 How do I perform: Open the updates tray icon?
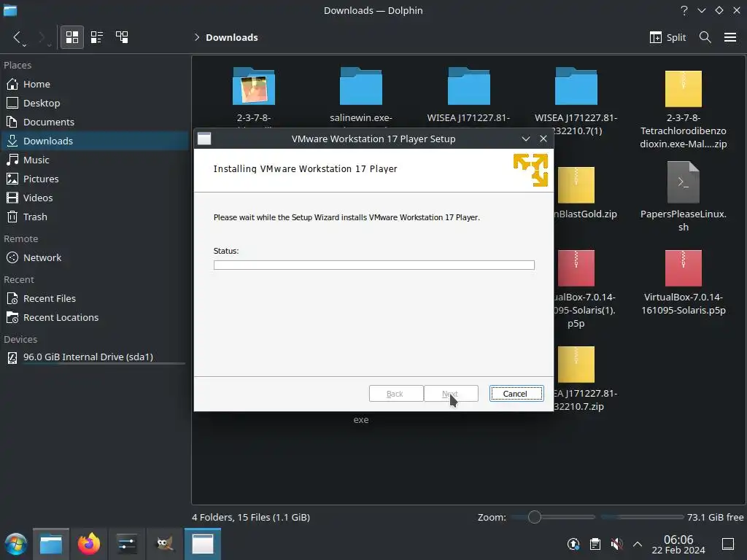[573, 544]
